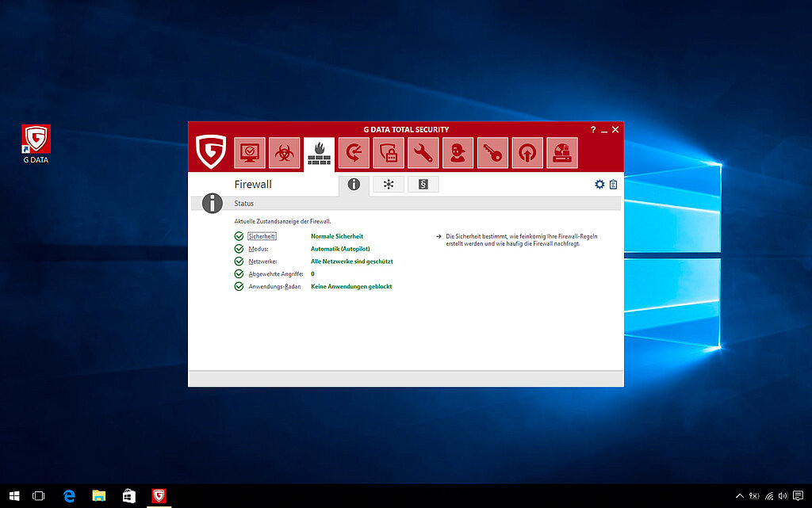Open the device control module
Viewport: 812px width, 508px height.
562,153
